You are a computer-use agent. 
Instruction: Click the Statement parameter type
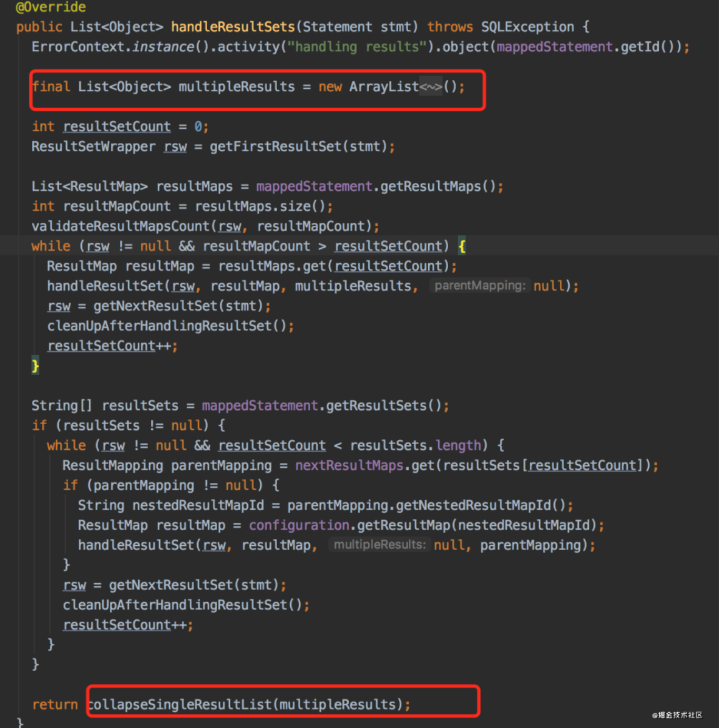point(338,27)
